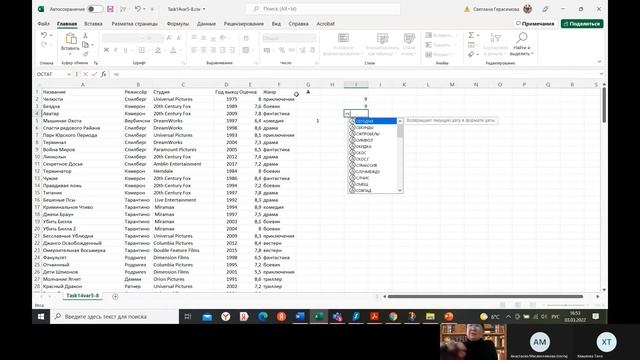The height and width of the screenshot is (360, 640).
Task: Open the Name Box dropdown arrow
Action: pos(69,74)
